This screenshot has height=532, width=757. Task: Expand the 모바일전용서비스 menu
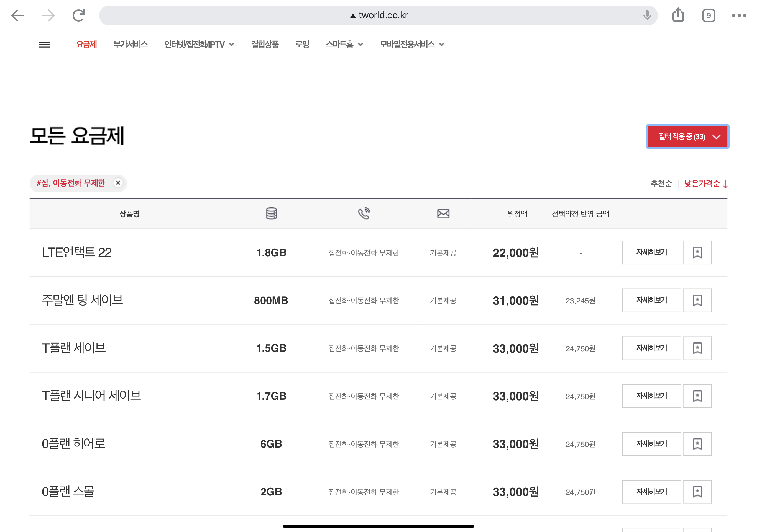tap(411, 45)
